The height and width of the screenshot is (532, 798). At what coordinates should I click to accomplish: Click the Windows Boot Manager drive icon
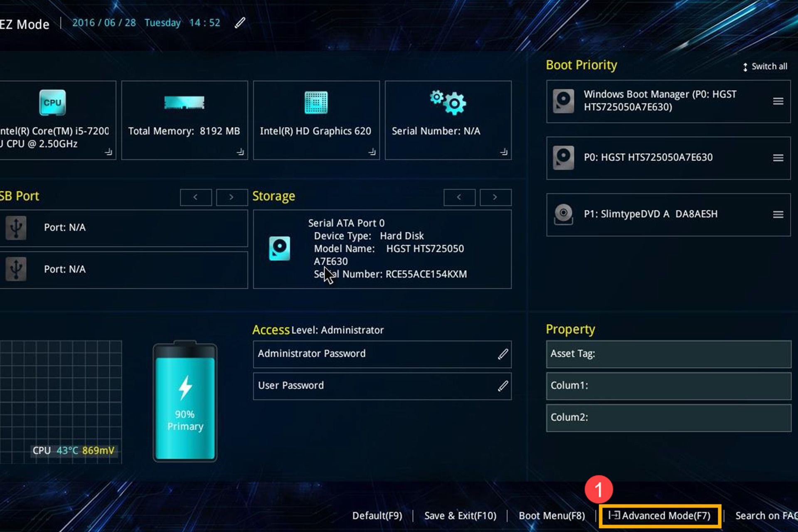563,100
